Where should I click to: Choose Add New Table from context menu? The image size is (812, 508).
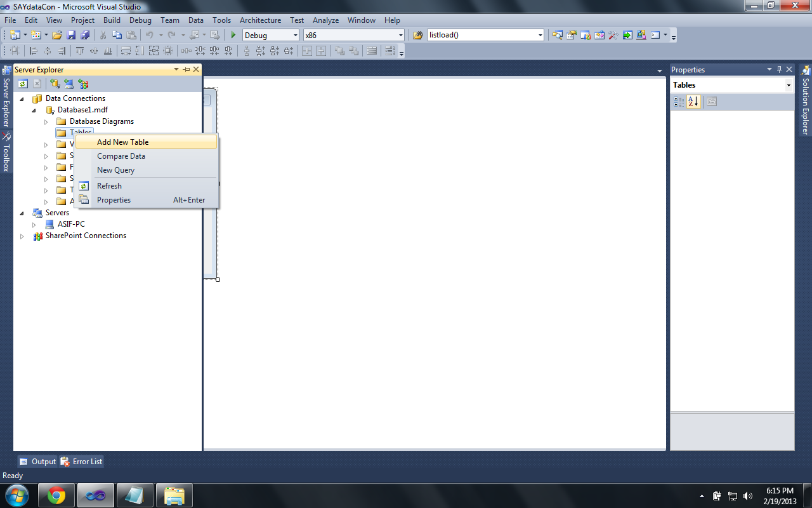tap(147, 142)
